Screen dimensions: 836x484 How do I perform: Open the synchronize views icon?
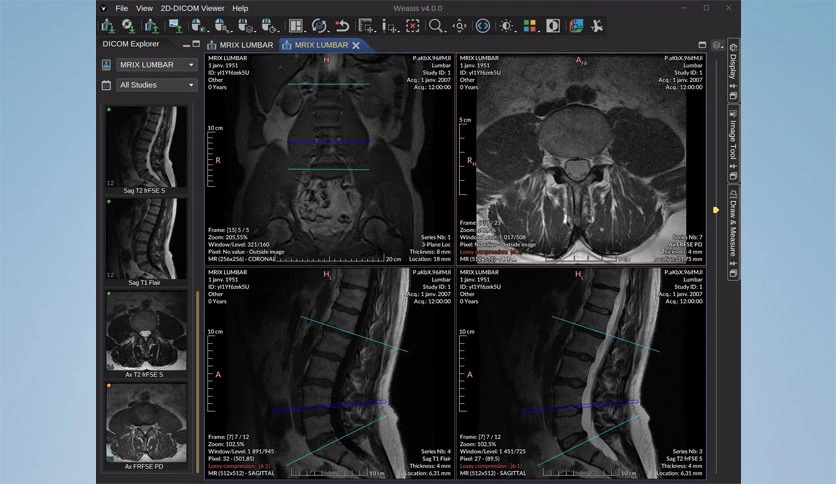click(x=319, y=26)
